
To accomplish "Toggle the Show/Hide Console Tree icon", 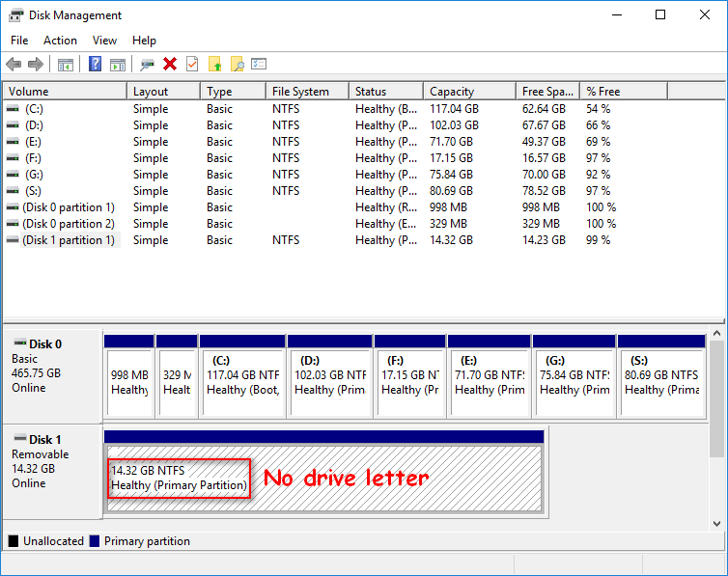I will [66, 64].
